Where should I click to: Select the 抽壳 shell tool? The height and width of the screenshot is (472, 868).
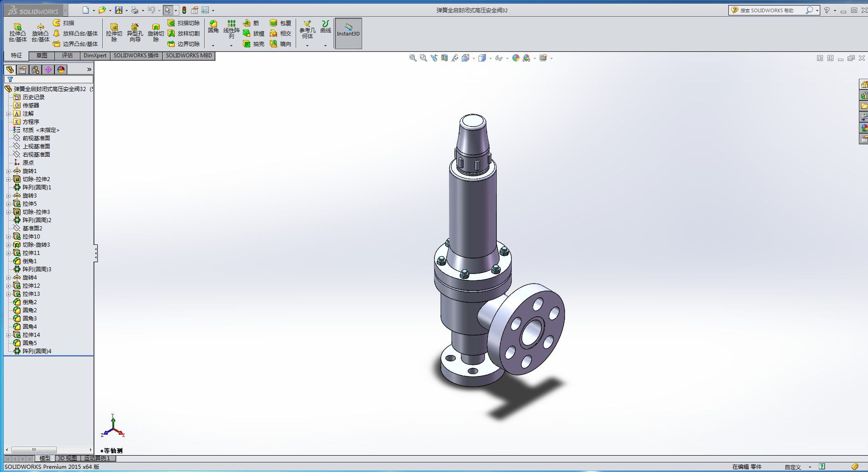click(x=254, y=44)
